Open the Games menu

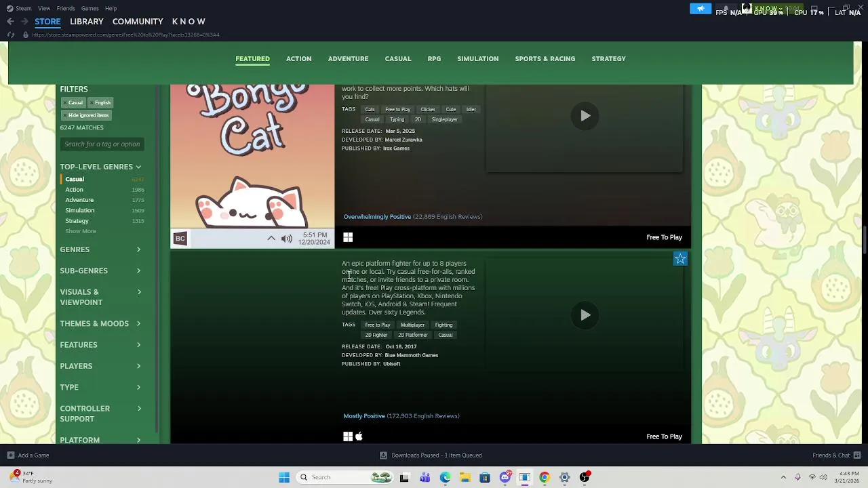90,8
